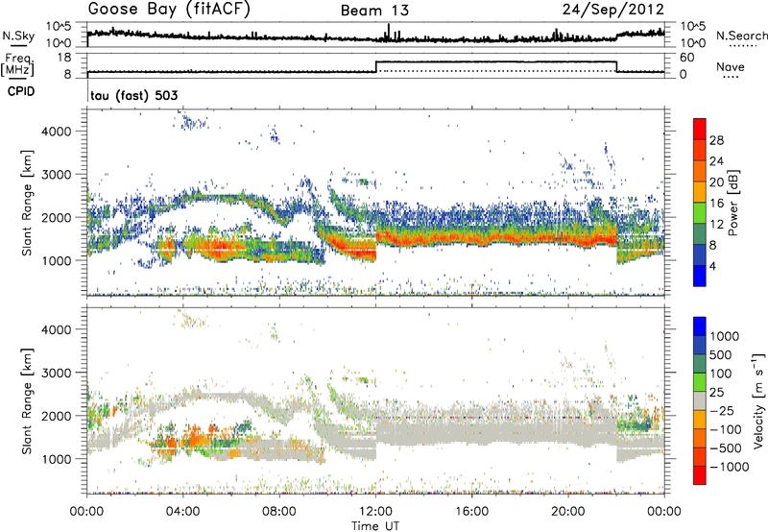Click the '12' power colorbar label
This screenshot has height=532, width=768.
[716, 225]
